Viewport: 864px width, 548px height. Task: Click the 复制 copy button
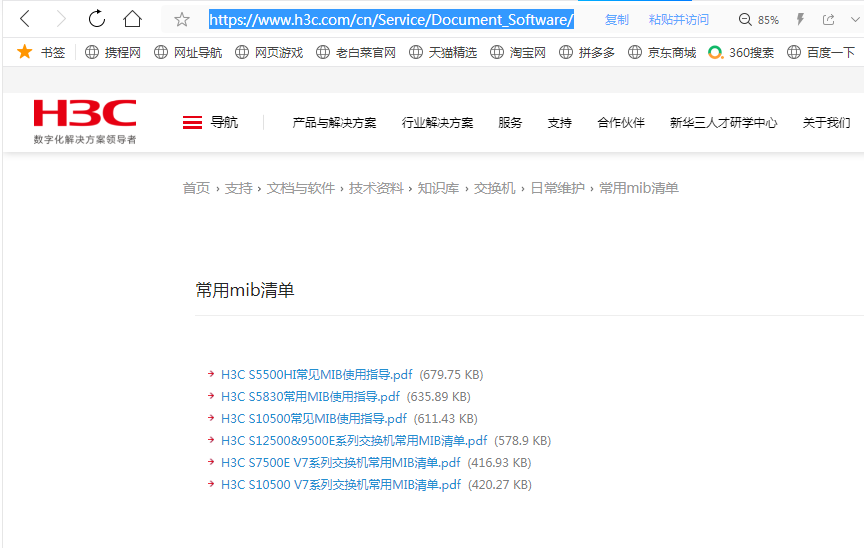617,20
